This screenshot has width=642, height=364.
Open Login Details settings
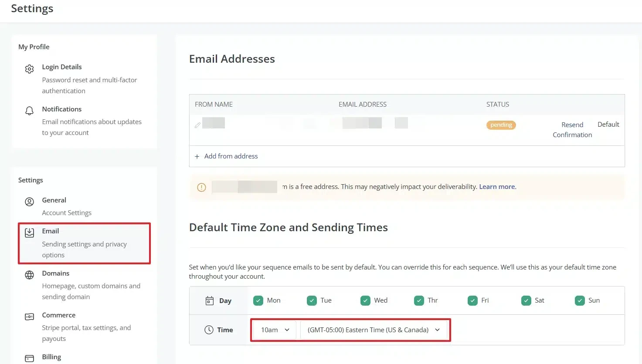(85, 78)
